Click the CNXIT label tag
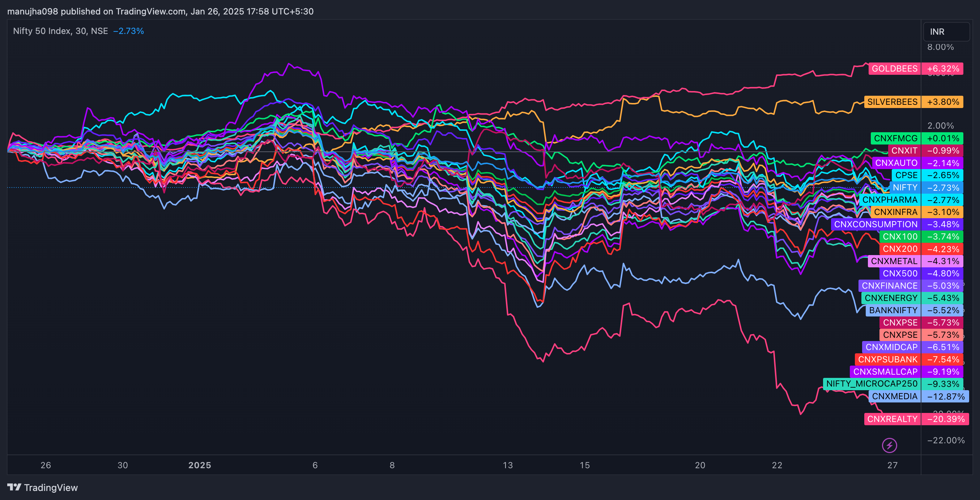Viewport: 980px width, 500px height. 904,150
